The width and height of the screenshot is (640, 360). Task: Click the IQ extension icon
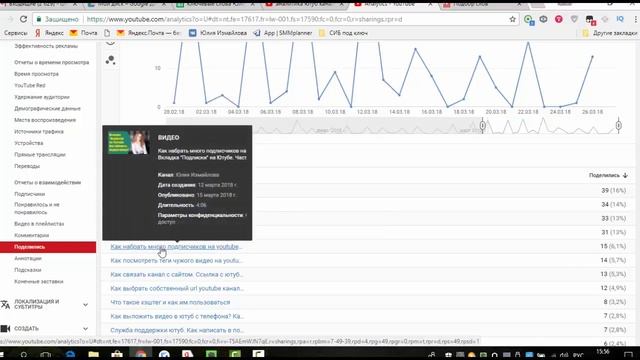(620, 19)
